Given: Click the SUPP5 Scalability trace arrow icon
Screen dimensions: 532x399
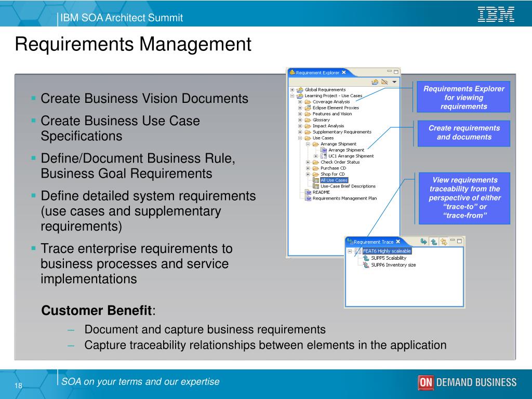Looking at the screenshot, I should [x=366, y=258].
